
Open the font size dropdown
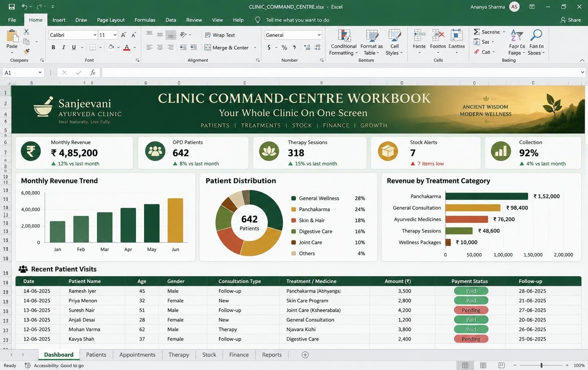(x=115, y=35)
